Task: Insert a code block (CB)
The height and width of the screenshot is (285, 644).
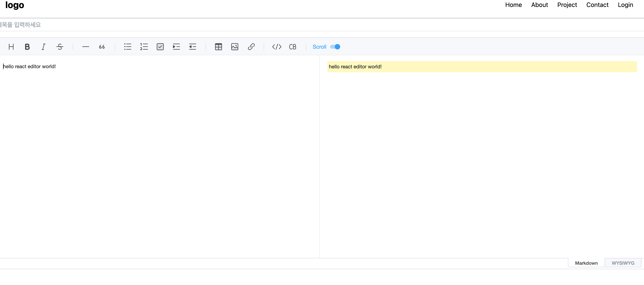Action: click(x=292, y=47)
